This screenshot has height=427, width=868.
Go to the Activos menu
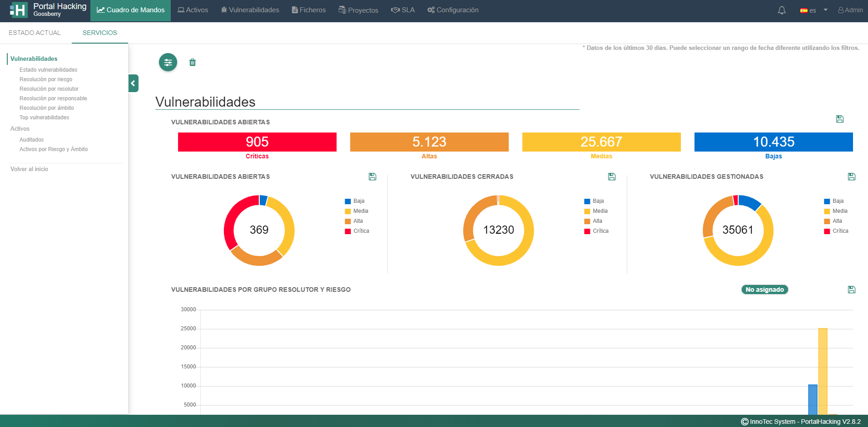[193, 10]
